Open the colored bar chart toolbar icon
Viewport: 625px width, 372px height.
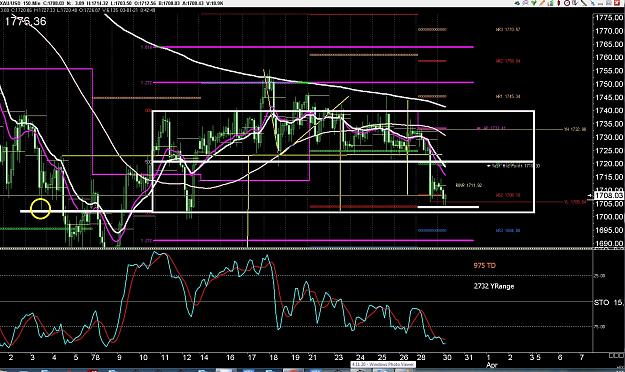pyautogui.click(x=551, y=3)
